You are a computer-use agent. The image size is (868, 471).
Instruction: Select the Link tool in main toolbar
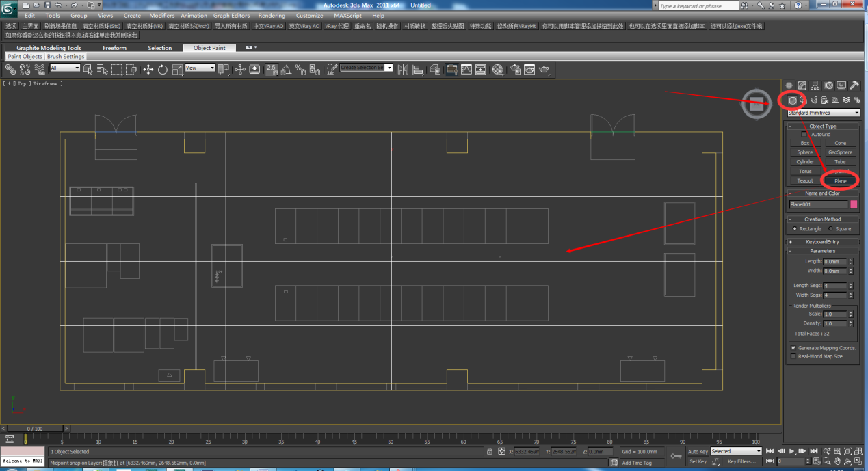(x=10, y=69)
